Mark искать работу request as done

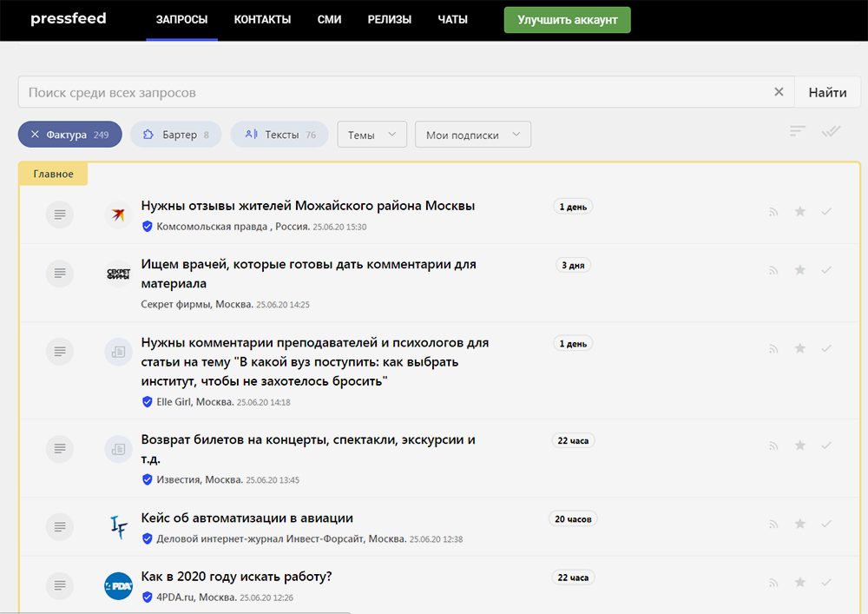coord(826,583)
